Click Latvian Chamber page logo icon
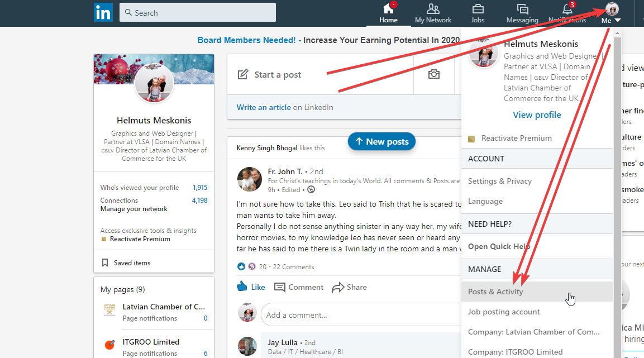The height and width of the screenshot is (358, 644). (x=109, y=310)
